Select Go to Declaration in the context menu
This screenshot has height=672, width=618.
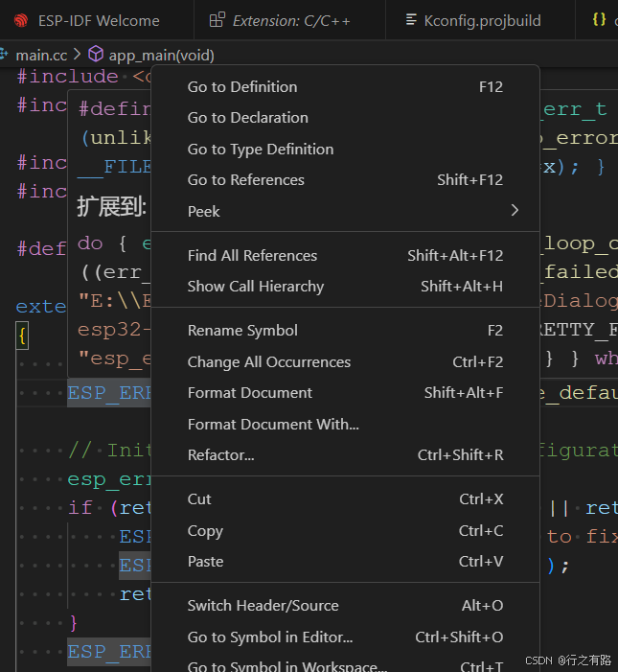(248, 118)
